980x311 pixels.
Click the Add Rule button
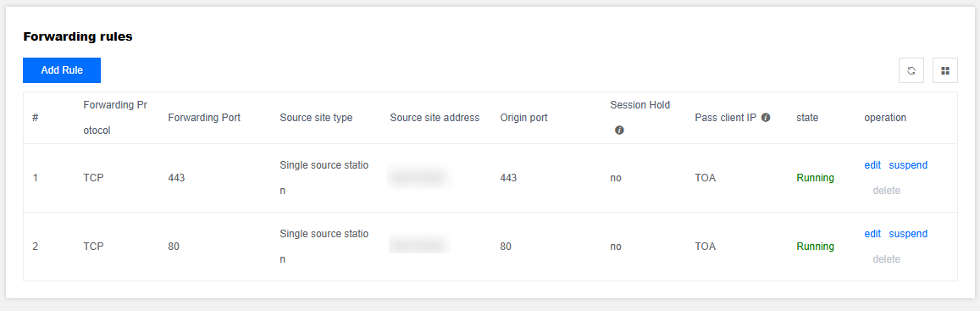(x=62, y=70)
